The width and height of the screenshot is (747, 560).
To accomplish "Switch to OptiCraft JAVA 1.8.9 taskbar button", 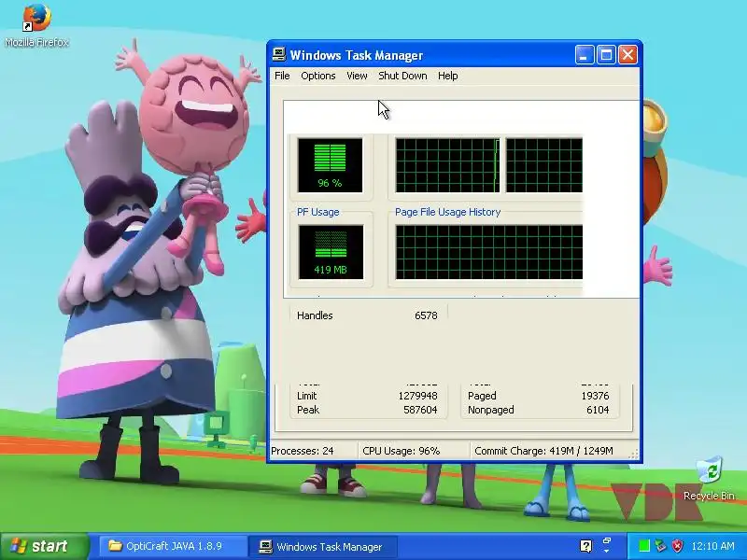I will [x=172, y=546].
